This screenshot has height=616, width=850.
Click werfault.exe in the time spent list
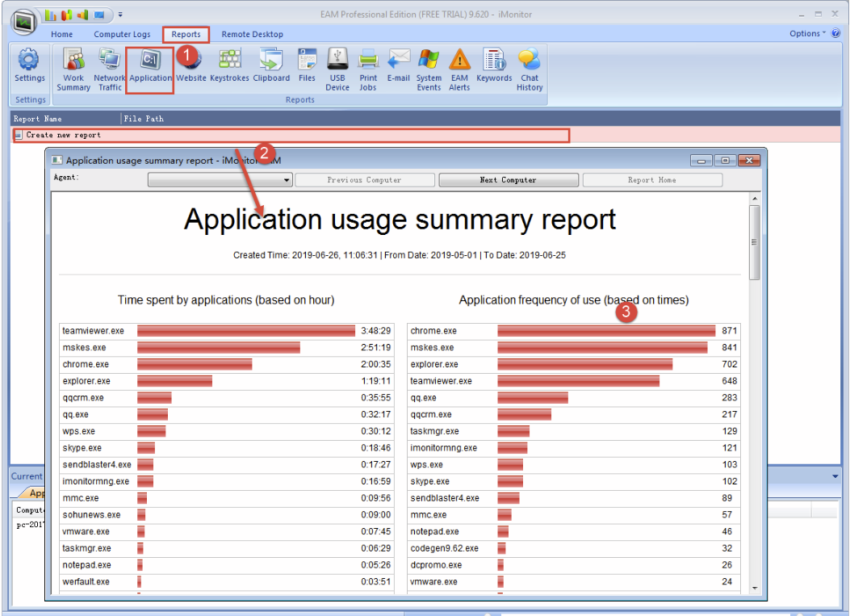pyautogui.click(x=86, y=581)
